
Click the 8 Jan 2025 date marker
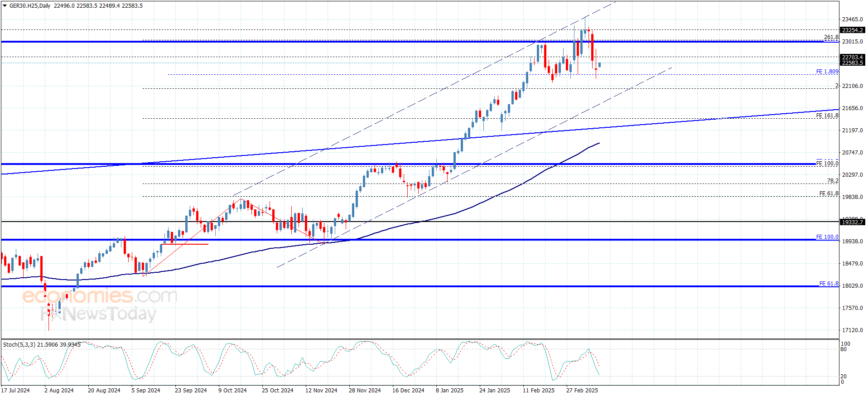coord(449,390)
